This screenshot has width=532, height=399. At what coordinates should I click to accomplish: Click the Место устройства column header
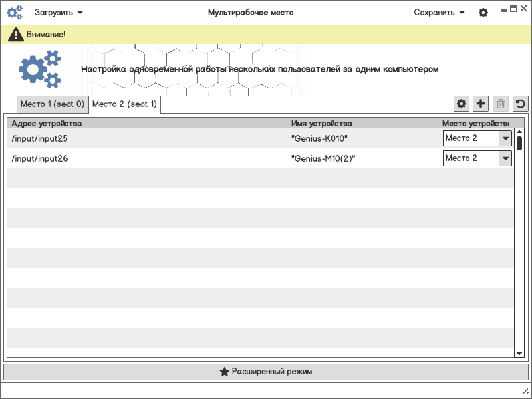(477, 123)
